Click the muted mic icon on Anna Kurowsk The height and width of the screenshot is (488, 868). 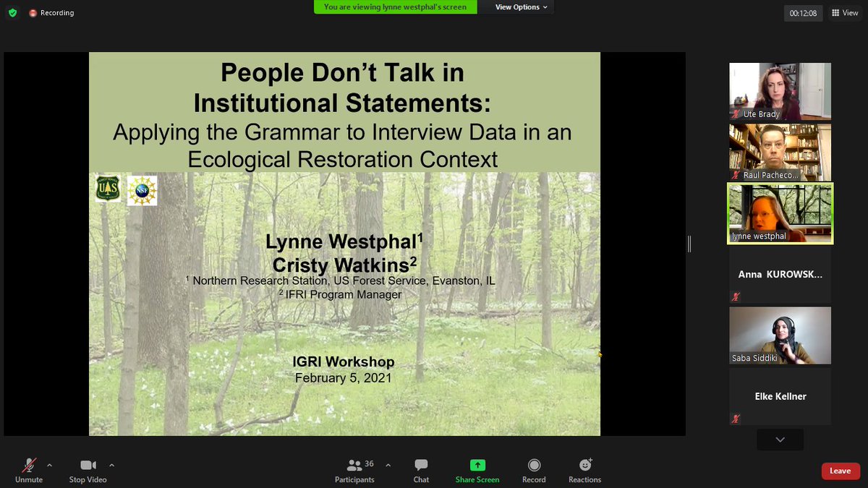[736, 296]
